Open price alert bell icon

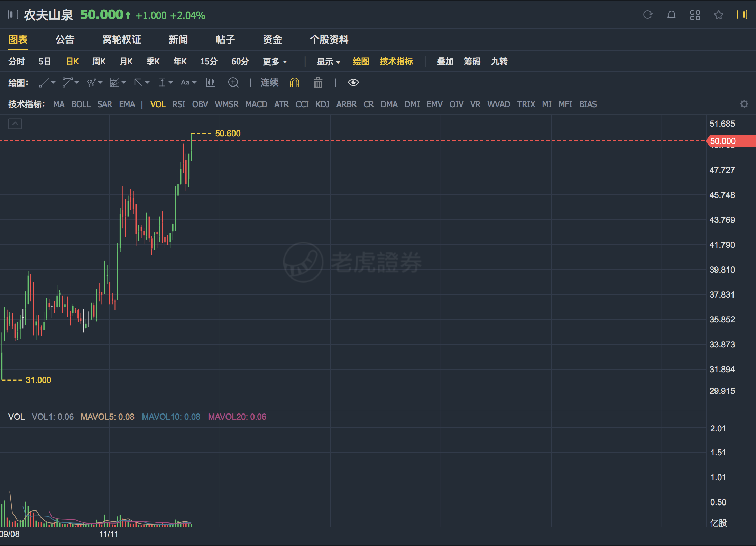671,15
